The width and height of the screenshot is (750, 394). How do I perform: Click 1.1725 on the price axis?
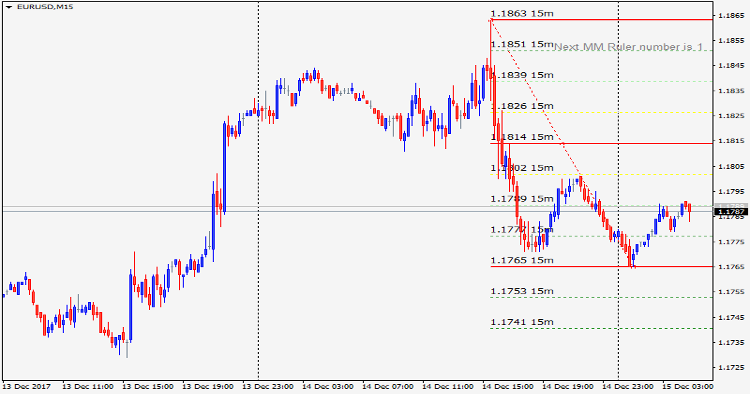click(732, 368)
